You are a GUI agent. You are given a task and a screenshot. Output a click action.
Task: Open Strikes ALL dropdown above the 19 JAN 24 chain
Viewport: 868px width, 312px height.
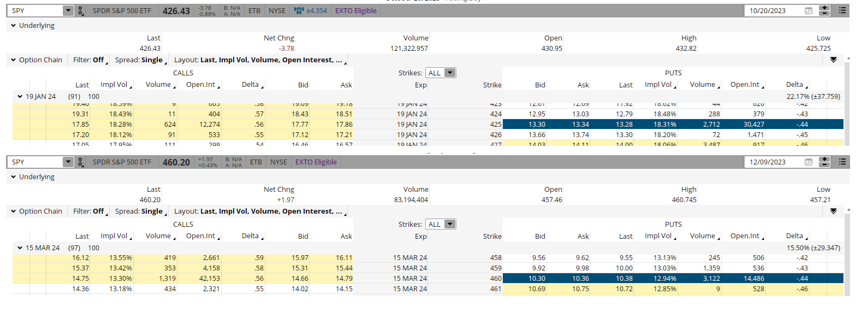442,73
